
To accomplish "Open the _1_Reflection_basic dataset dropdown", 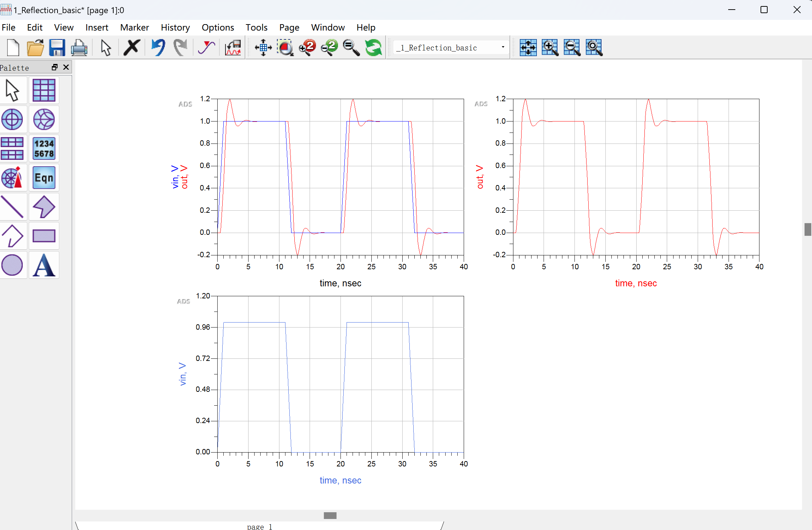I will coord(451,48).
